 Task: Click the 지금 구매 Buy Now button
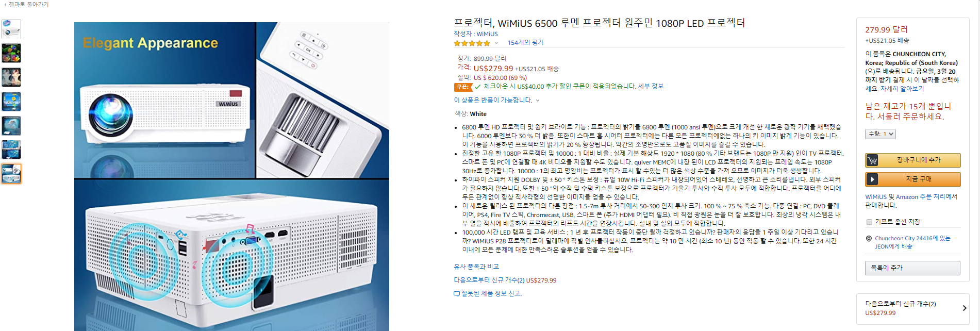913,179
